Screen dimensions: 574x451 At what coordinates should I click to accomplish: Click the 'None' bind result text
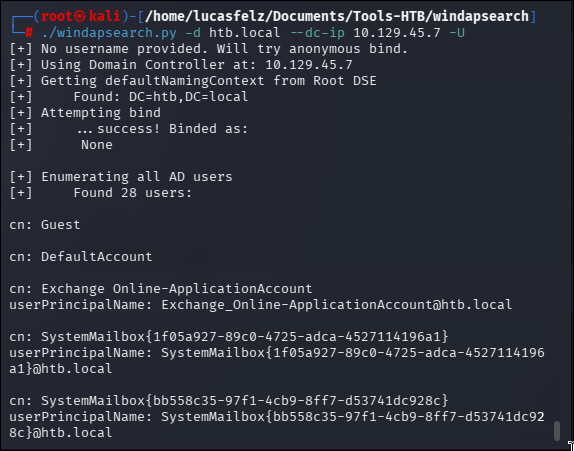(x=97, y=145)
